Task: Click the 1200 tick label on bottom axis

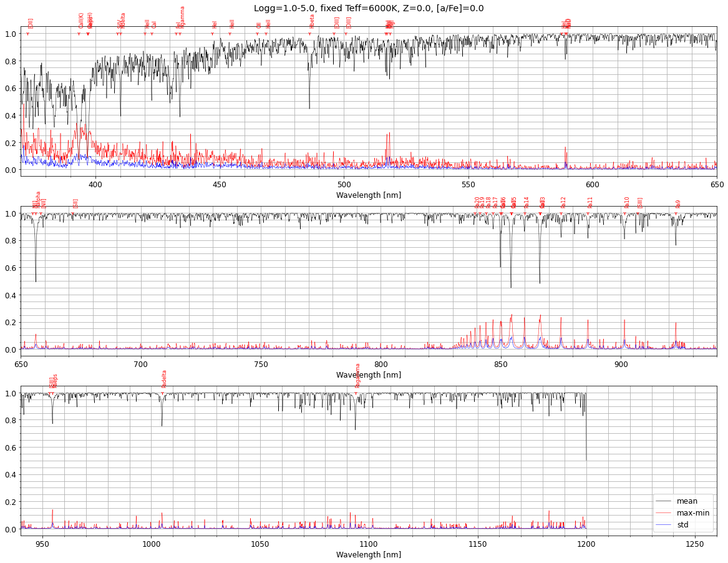Action: pyautogui.click(x=586, y=544)
